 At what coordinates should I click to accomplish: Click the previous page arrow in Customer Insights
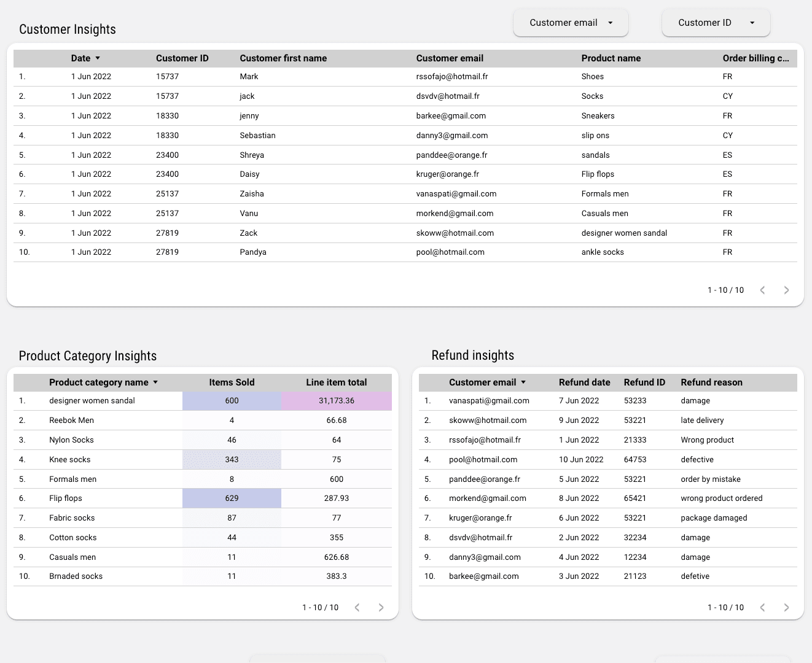coord(762,290)
